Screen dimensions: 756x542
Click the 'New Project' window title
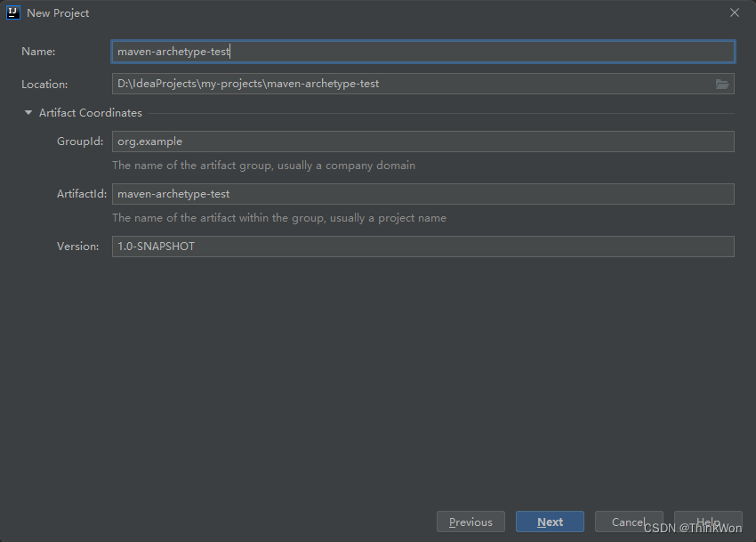[58, 13]
